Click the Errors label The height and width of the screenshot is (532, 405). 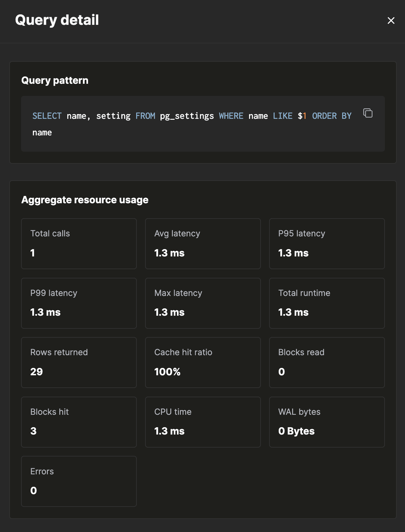[x=42, y=471]
